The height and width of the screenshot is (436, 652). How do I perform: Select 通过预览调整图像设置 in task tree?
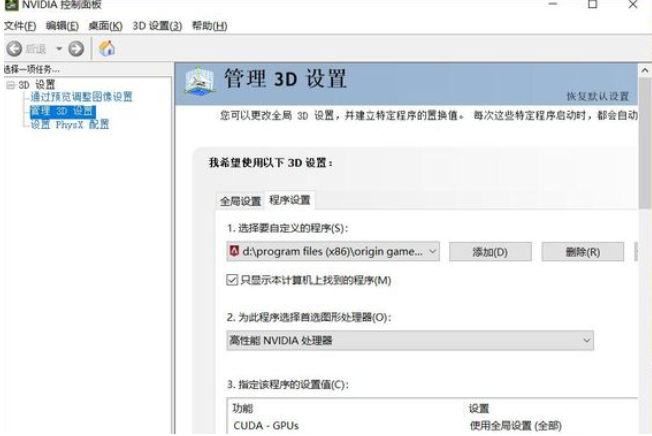tap(81, 97)
